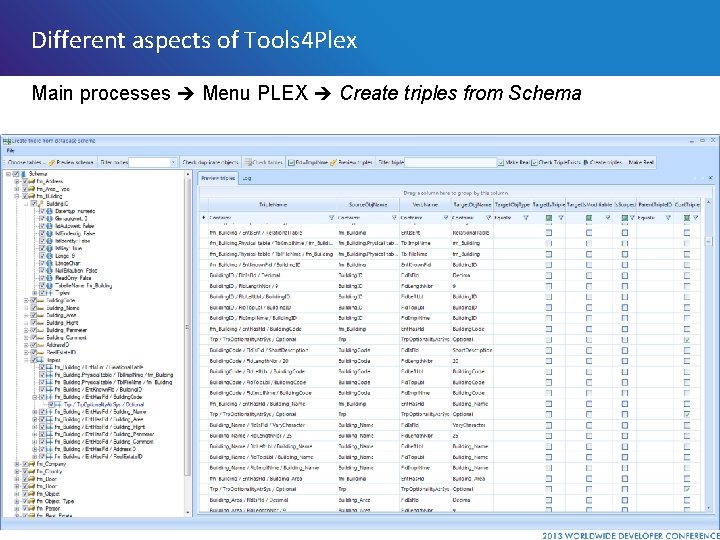Click the triple icon of Trp / TrpOptionalityAtrSys node
720x540 pixels.
tap(59, 405)
